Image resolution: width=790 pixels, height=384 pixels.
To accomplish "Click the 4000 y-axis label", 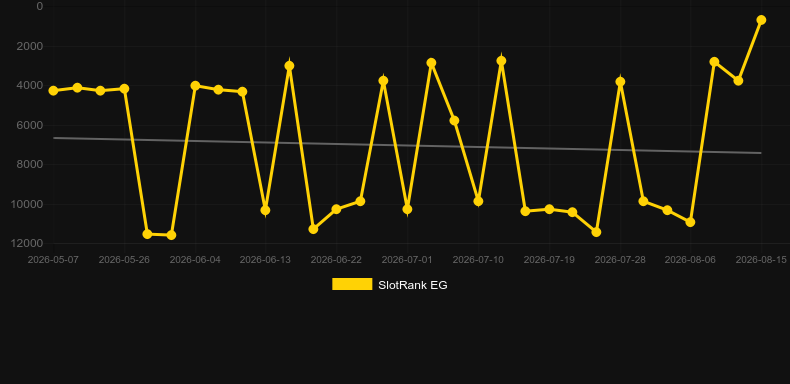I will click(x=30, y=86).
